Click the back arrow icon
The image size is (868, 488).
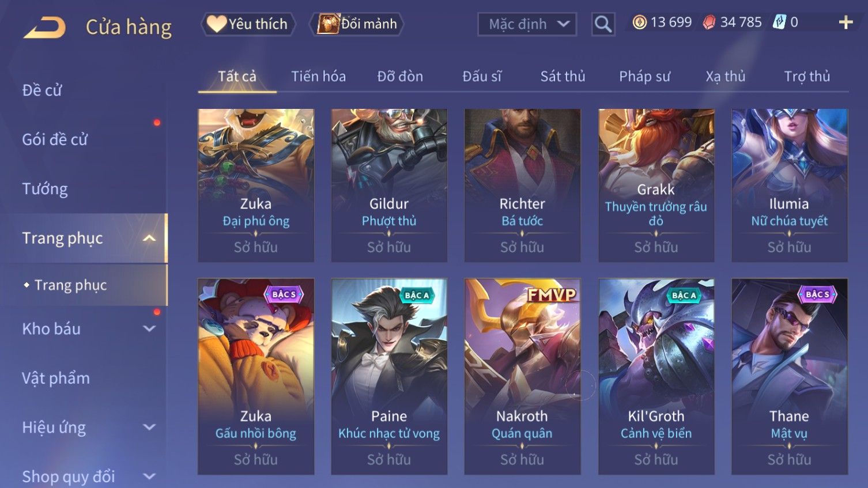pyautogui.click(x=44, y=27)
